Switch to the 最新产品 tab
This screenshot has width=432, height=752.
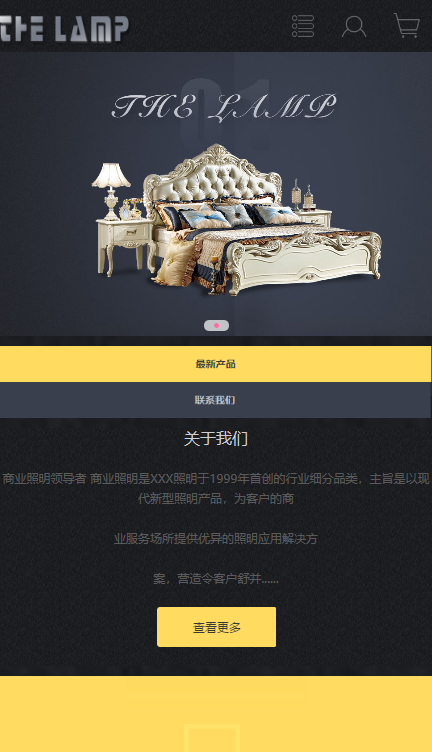(216, 364)
